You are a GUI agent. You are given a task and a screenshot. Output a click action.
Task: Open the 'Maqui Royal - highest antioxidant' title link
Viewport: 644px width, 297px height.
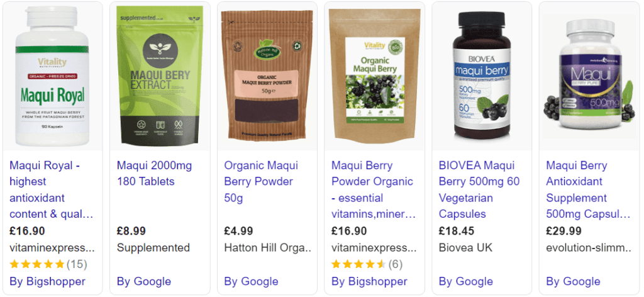52,190
